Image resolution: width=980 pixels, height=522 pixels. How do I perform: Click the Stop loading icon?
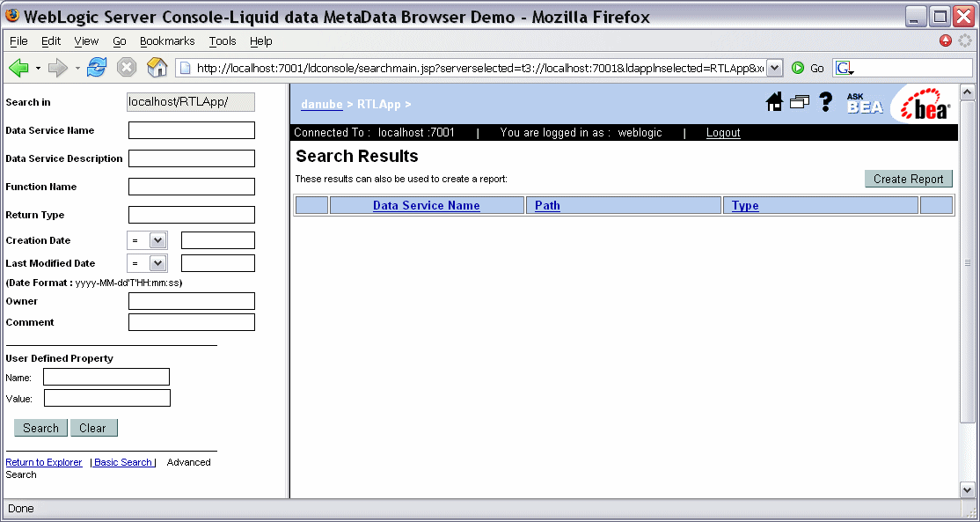[x=127, y=68]
